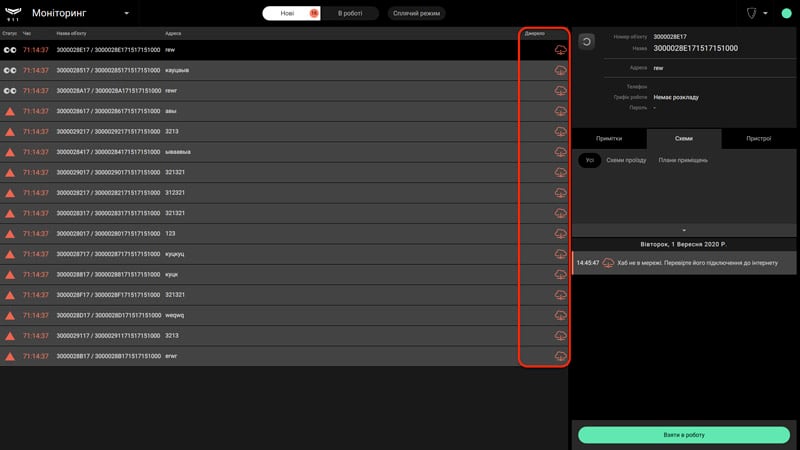This screenshot has width=800, height=450.
Task: Click red alarm triangle of object 3000028617
Action: coord(10,111)
